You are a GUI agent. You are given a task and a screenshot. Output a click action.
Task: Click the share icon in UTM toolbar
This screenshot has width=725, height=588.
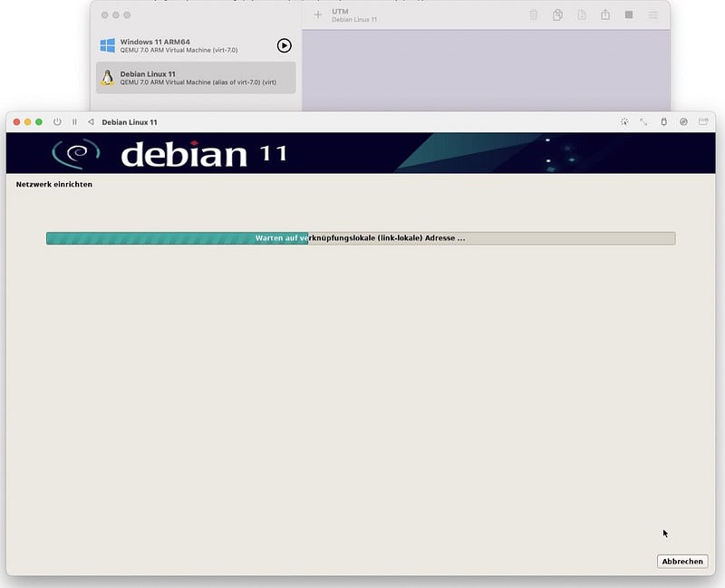coord(605,14)
